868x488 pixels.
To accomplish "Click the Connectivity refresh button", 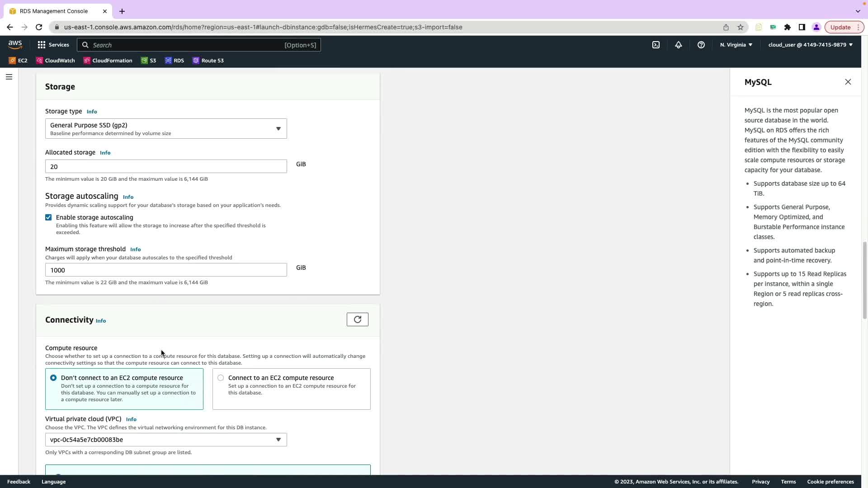I will (357, 319).
